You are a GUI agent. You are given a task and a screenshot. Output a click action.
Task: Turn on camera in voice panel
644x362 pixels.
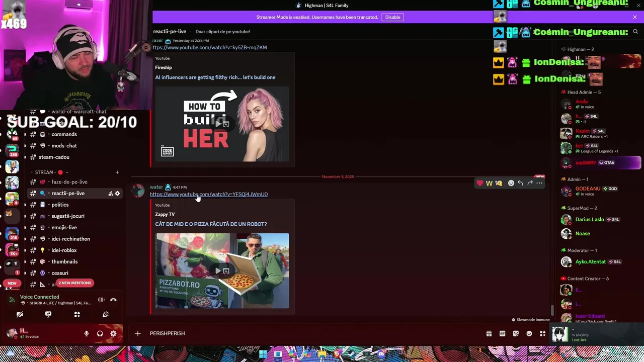pos(20,314)
